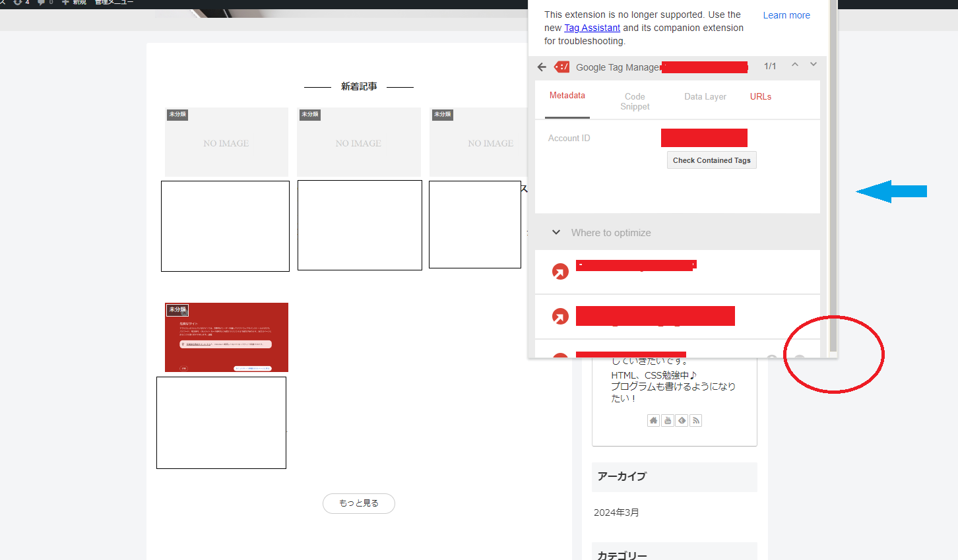
Task: Open the Learn more link
Action: pyautogui.click(x=786, y=15)
